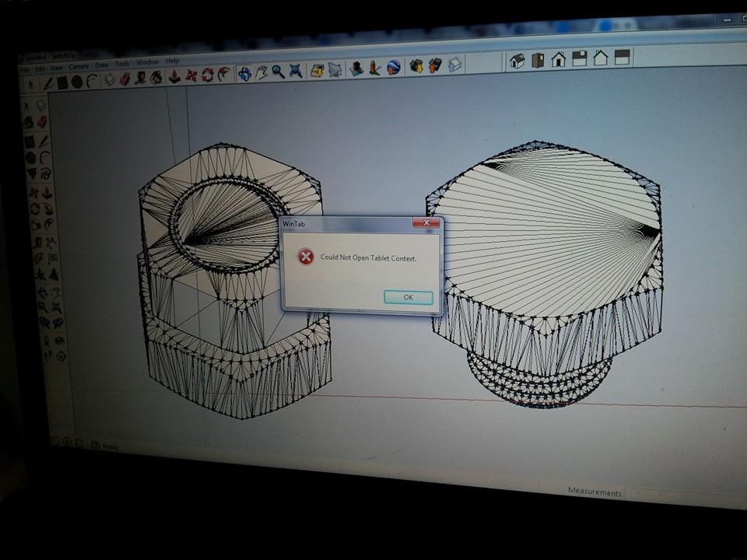Screen dimensions: 747x560
Task: Click the Share Model icon
Action: click(x=435, y=65)
